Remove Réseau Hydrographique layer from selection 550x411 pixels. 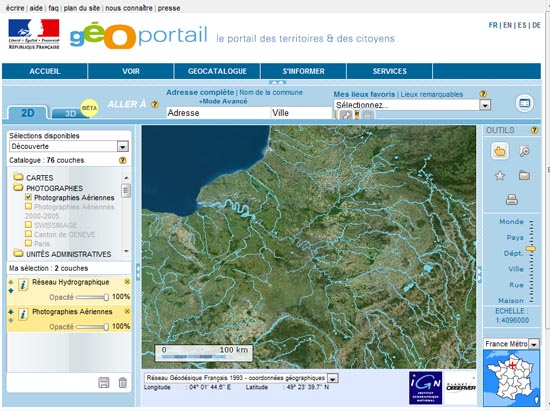tap(127, 282)
